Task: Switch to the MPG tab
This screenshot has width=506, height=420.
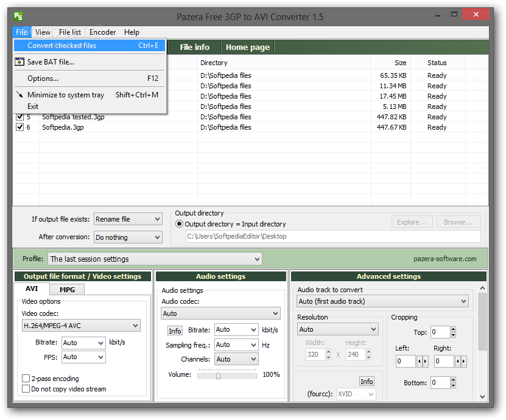Action: (x=67, y=289)
